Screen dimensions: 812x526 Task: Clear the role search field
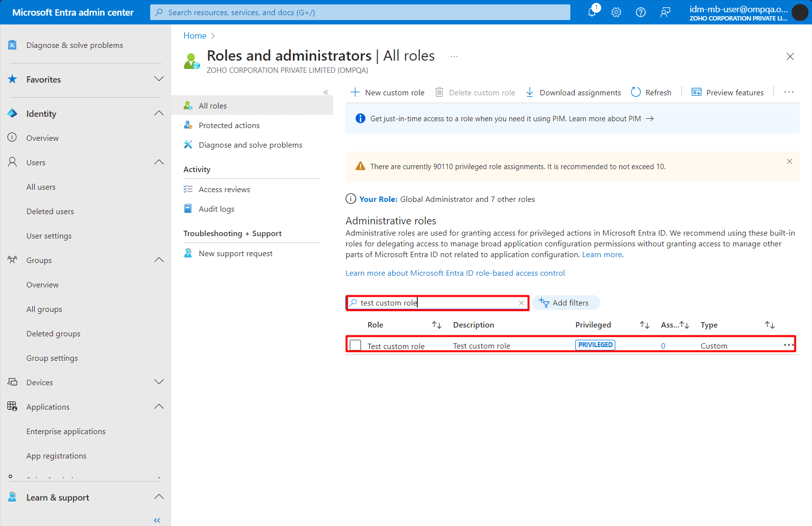click(521, 303)
